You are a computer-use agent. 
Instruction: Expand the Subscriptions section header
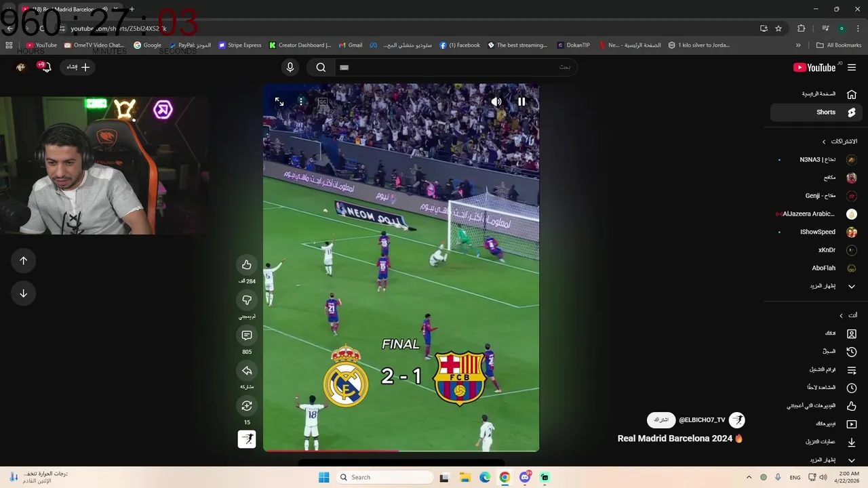tap(840, 142)
